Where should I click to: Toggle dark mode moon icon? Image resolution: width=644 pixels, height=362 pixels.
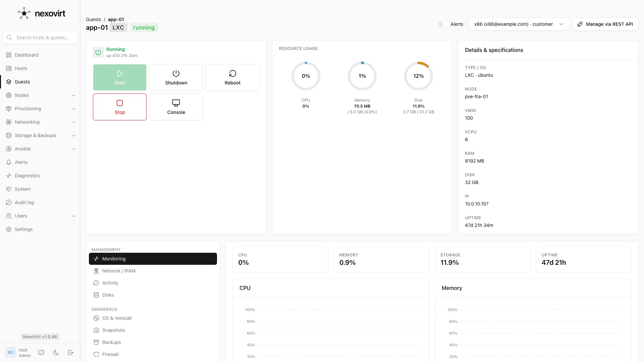[56, 353]
